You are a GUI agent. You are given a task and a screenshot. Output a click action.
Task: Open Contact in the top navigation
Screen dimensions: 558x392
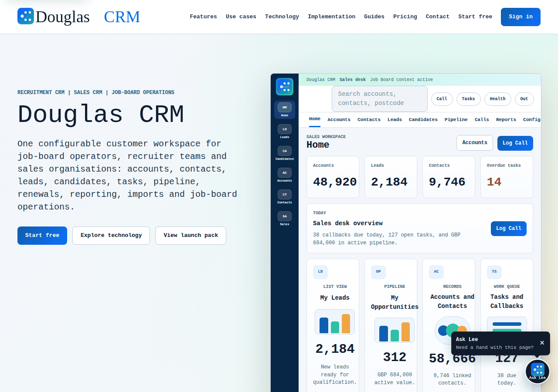(x=437, y=17)
